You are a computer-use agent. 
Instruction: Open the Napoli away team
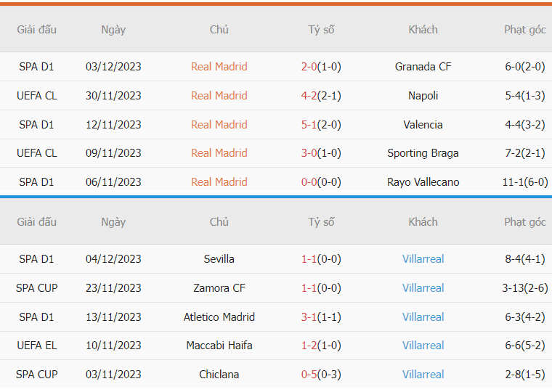(x=423, y=95)
